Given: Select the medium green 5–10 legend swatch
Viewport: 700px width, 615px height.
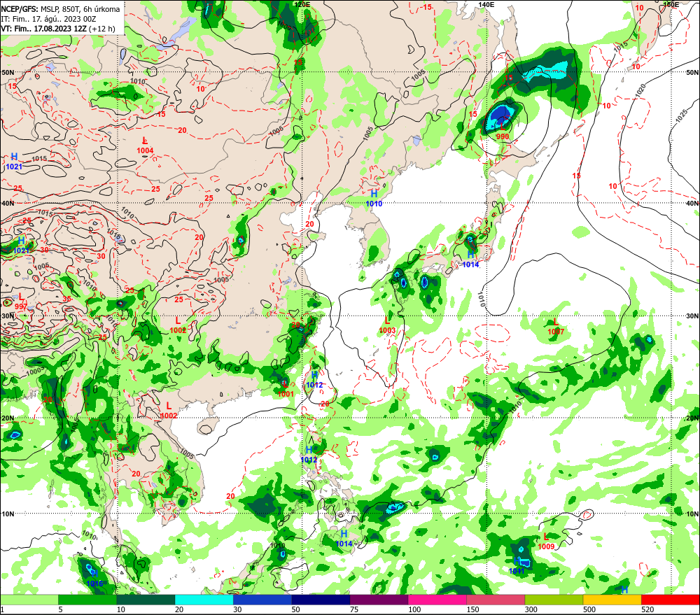Looking at the screenshot, I should [x=87, y=600].
